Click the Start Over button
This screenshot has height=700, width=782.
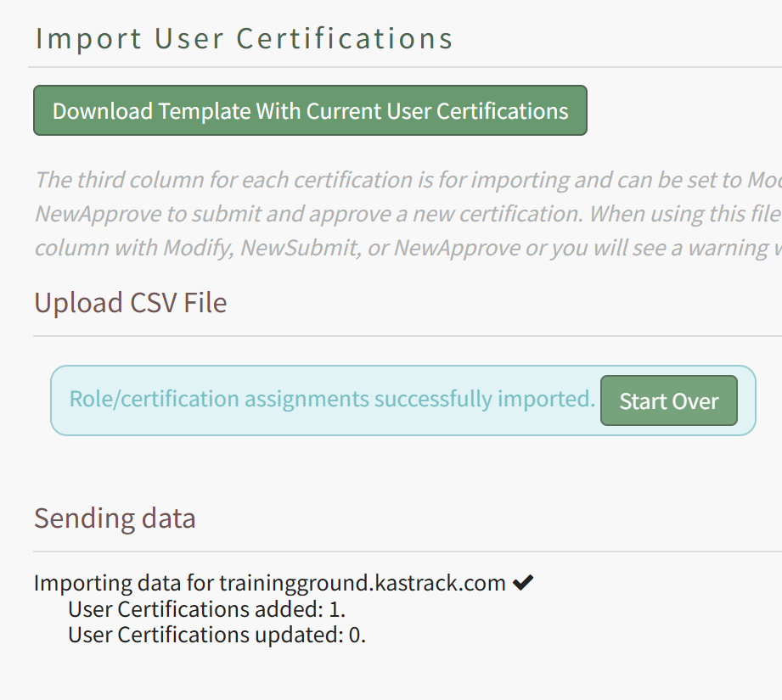click(669, 400)
